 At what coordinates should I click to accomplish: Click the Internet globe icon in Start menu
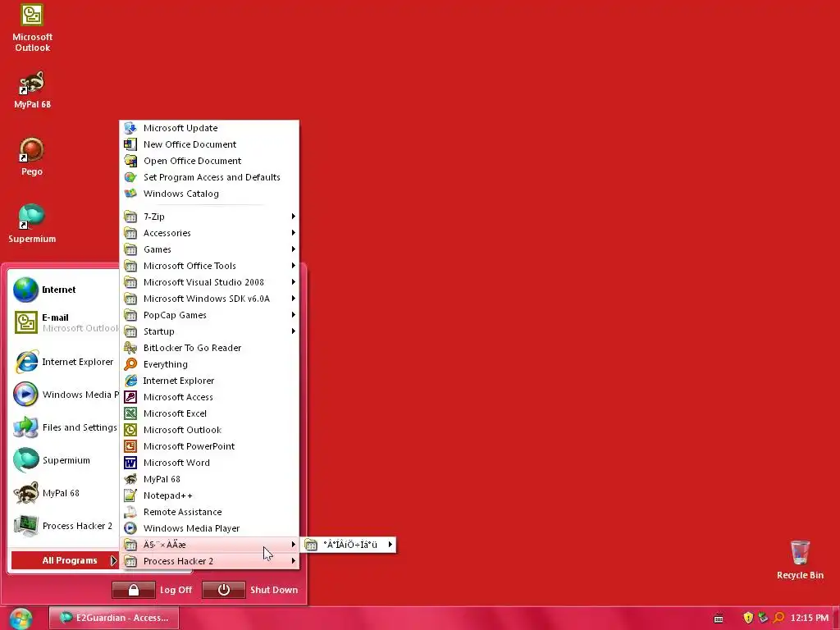(x=25, y=290)
